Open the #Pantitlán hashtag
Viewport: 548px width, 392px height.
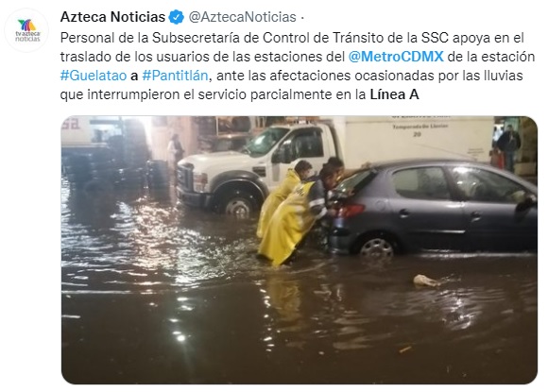[x=175, y=76]
